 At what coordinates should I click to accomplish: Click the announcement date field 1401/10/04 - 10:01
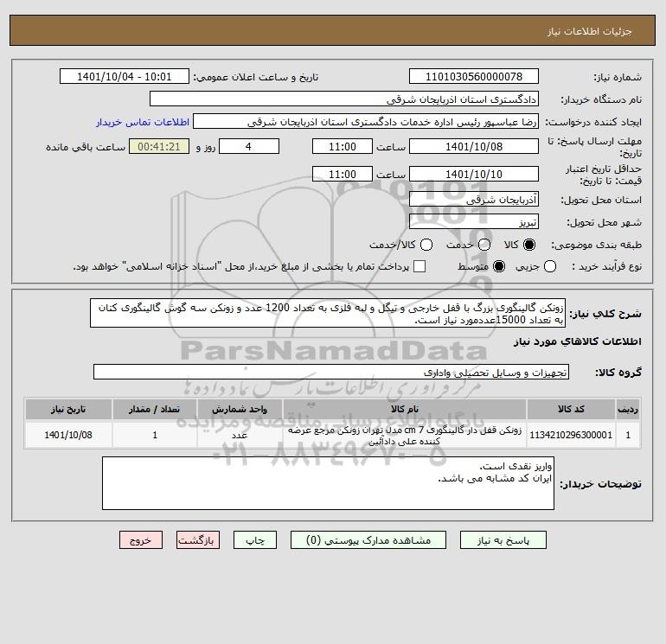(124, 76)
